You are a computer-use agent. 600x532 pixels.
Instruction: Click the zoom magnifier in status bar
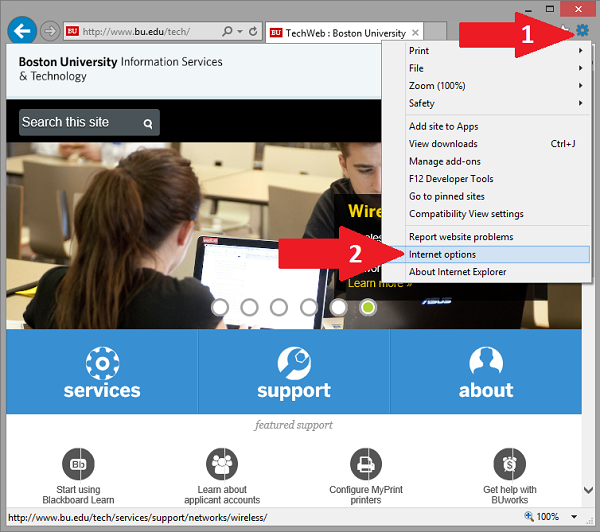[x=529, y=516]
